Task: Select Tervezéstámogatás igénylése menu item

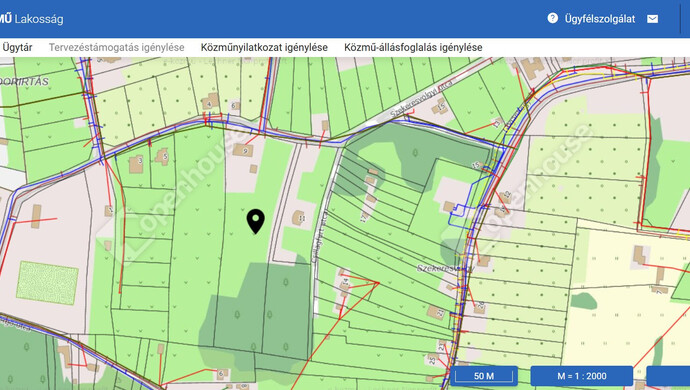Action: (x=116, y=47)
